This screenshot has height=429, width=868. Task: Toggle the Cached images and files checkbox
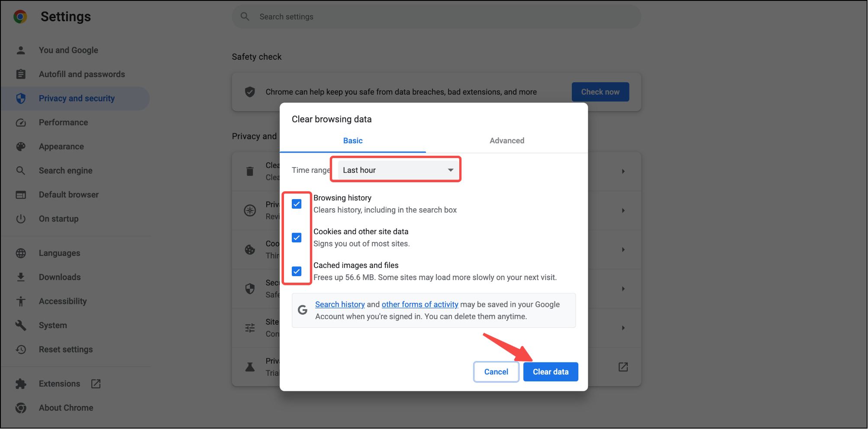pos(297,271)
